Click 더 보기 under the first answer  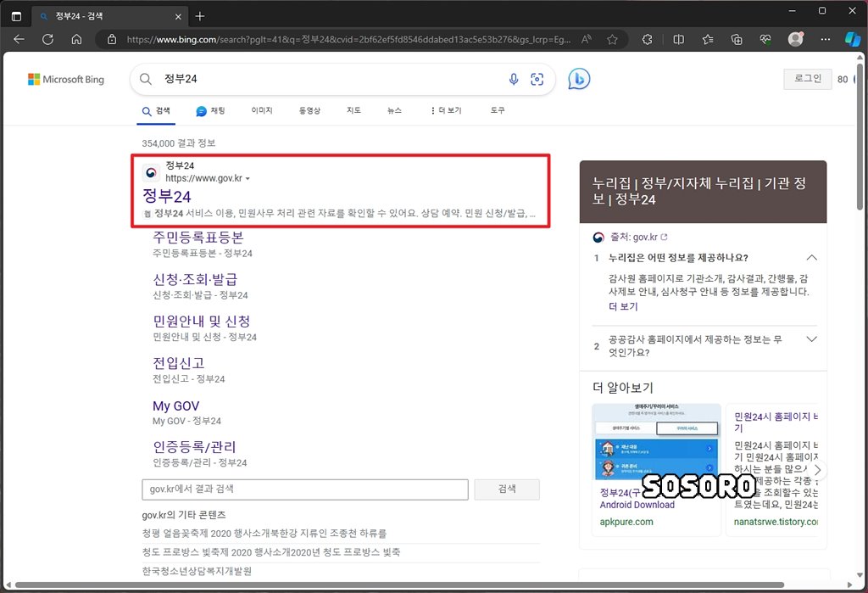click(x=623, y=306)
